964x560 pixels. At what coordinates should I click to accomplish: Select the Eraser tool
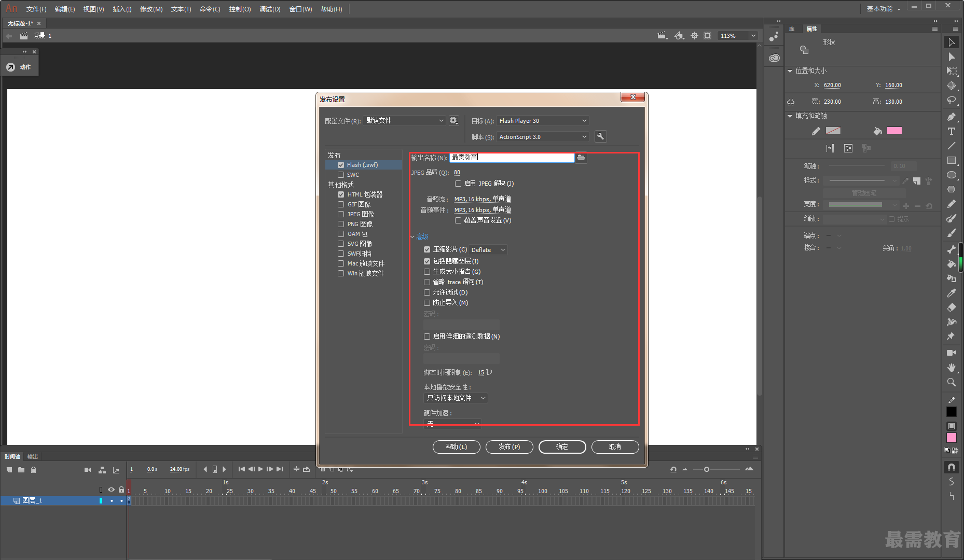click(x=952, y=307)
